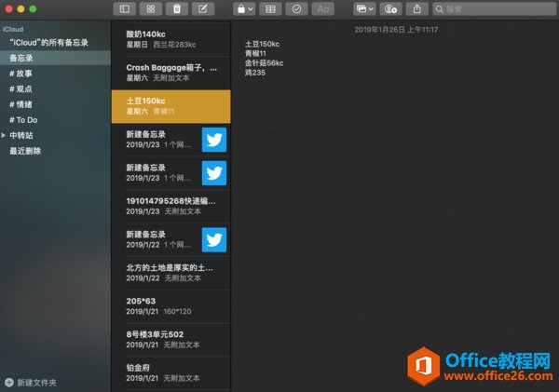The height and width of the screenshot is (392, 559).
Task: Open the 北方的土地是厚实的土 note
Action: 171,273
